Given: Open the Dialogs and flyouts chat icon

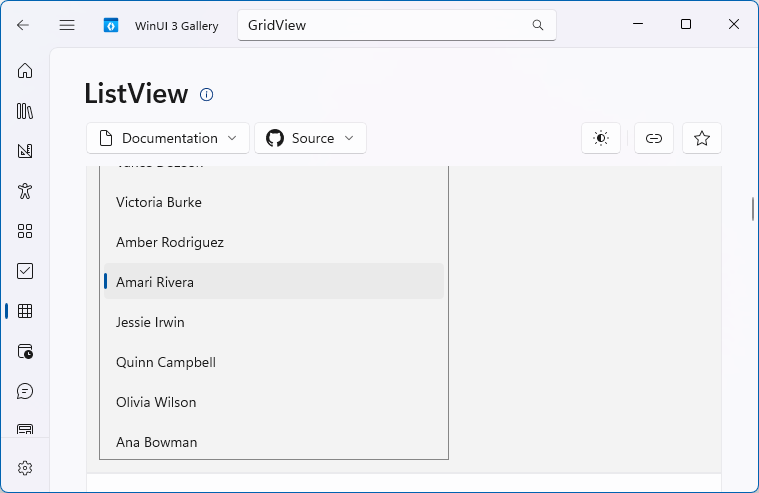Looking at the screenshot, I should click(x=25, y=391).
